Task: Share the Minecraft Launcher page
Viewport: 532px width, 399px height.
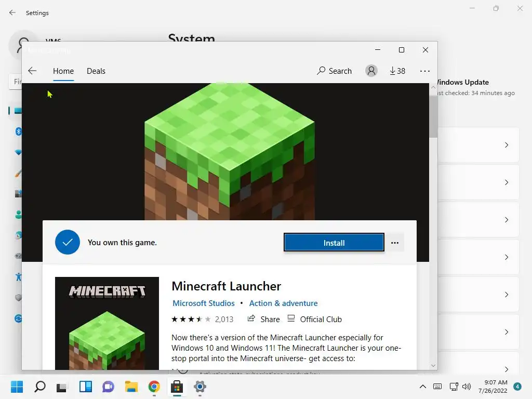Action: pyautogui.click(x=263, y=320)
